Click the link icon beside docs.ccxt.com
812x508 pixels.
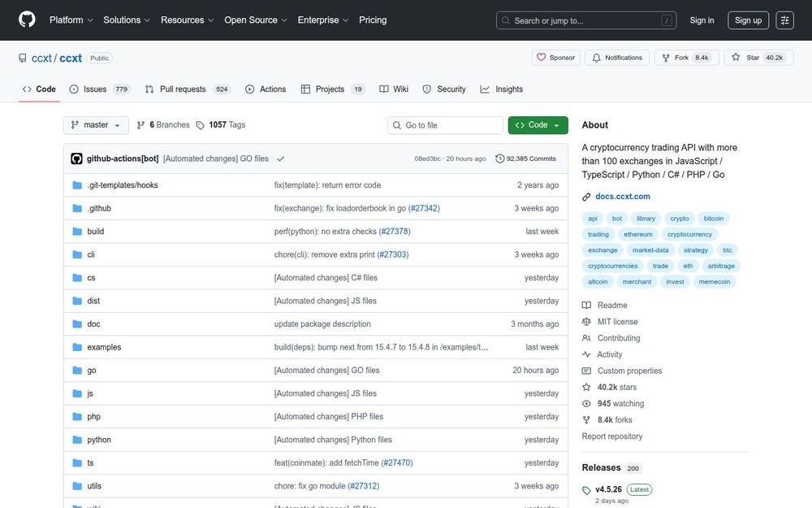coord(586,197)
